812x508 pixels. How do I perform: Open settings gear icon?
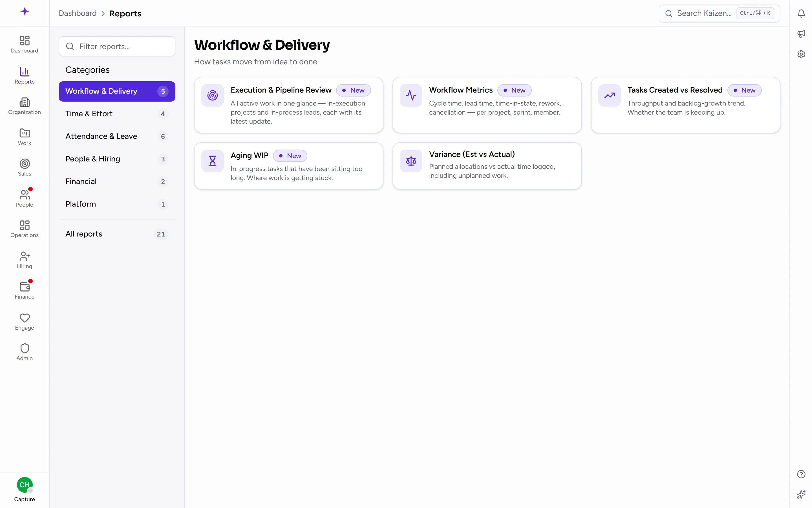[x=801, y=54]
